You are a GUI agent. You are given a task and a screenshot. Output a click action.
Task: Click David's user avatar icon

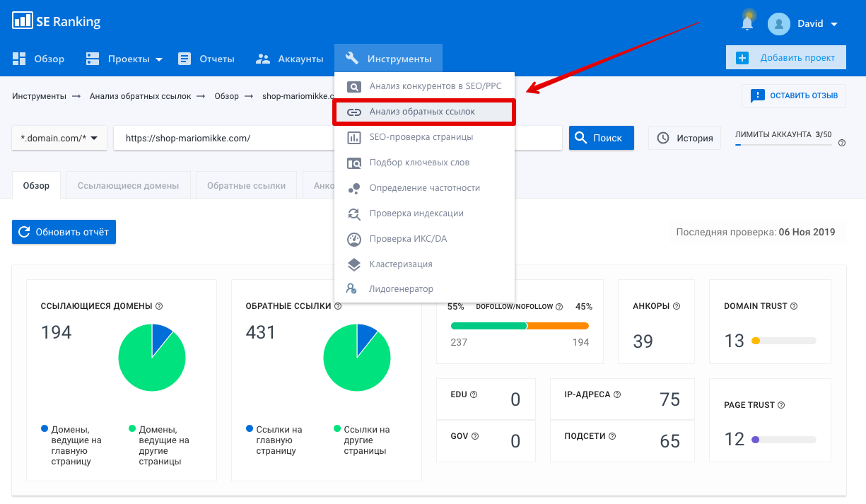pyautogui.click(x=779, y=23)
